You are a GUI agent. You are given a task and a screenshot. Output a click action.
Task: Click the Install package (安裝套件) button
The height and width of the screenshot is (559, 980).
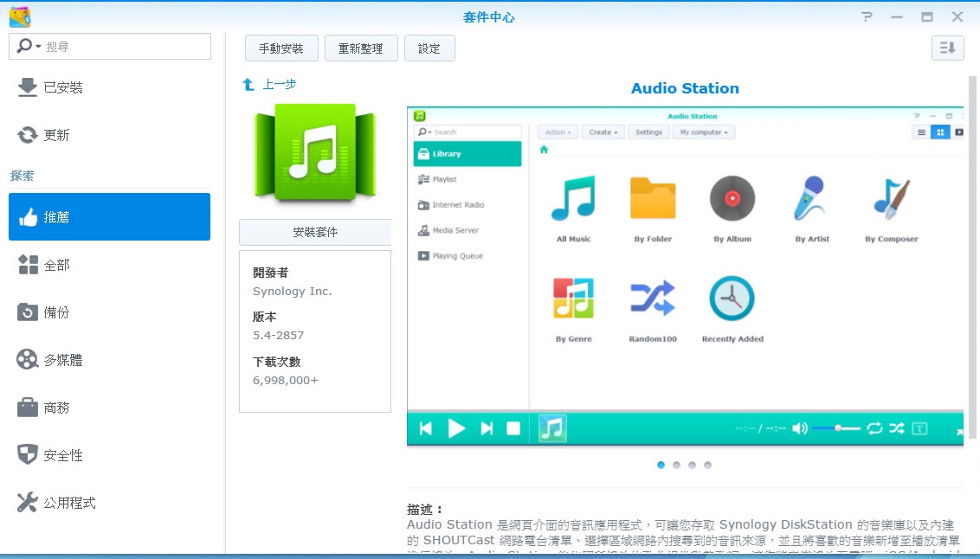(315, 232)
